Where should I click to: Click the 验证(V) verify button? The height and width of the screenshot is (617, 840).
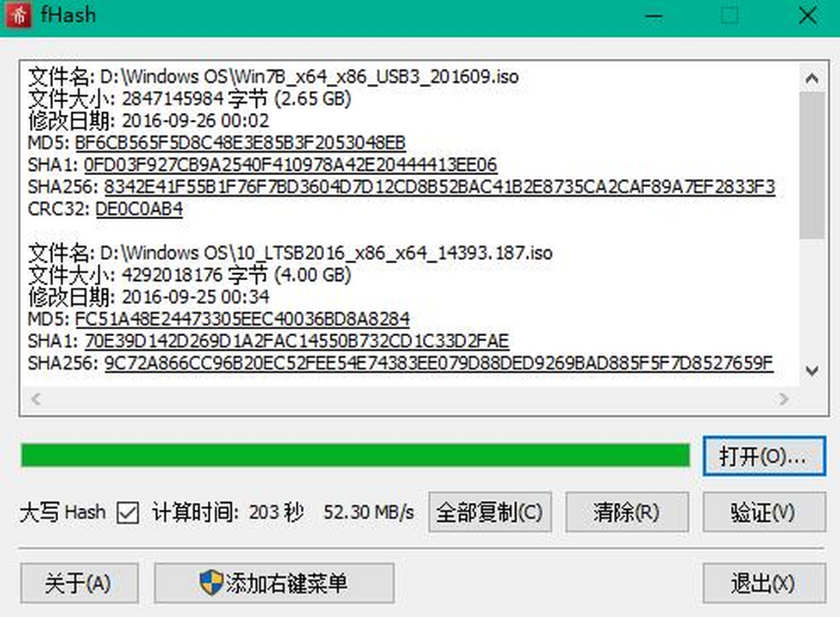coord(763,512)
